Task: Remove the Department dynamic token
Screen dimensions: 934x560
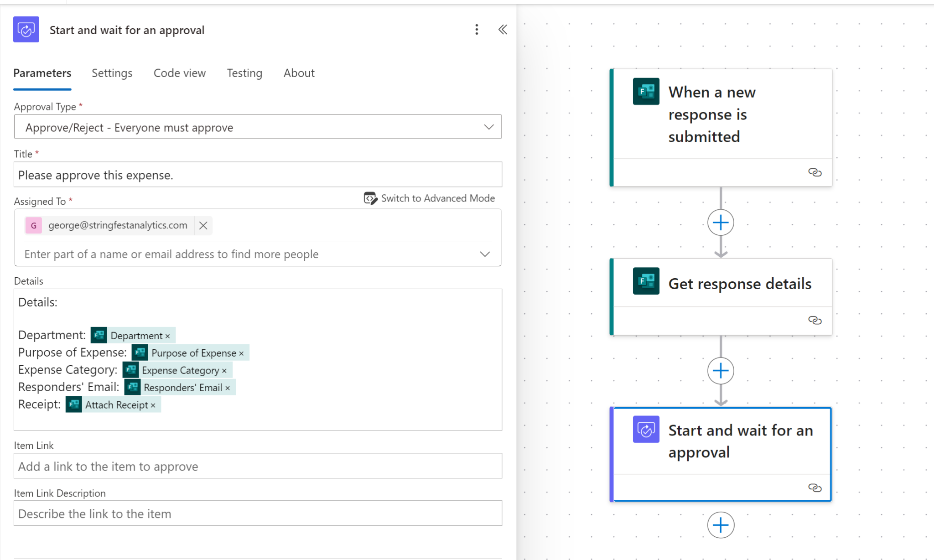Action: click(x=168, y=337)
